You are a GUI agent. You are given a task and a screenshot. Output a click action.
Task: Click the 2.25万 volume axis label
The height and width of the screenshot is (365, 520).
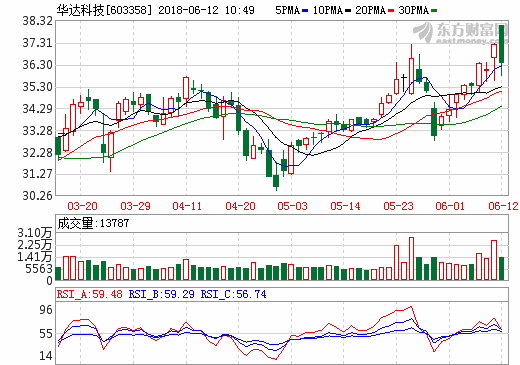(x=35, y=245)
